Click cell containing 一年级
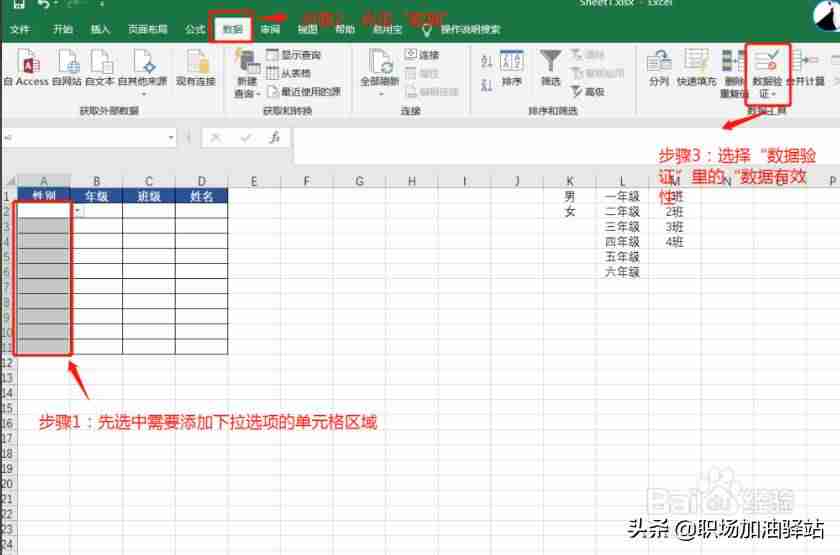 click(622, 196)
